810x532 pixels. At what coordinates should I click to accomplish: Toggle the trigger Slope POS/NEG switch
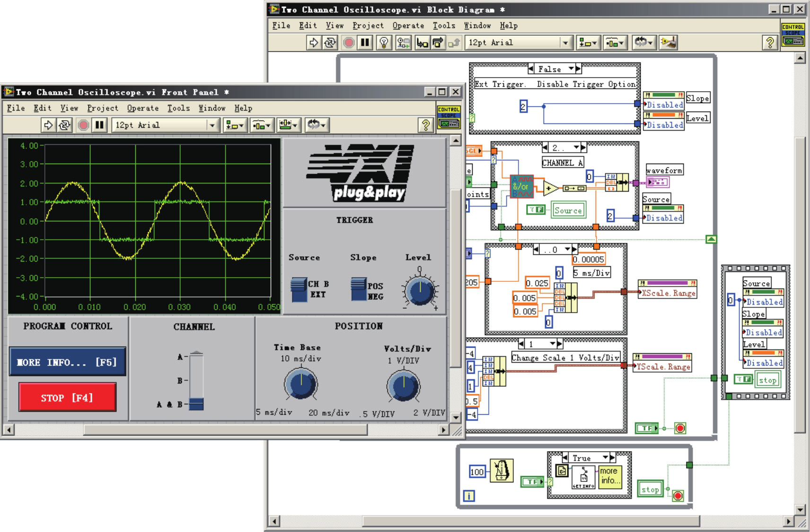click(x=359, y=289)
